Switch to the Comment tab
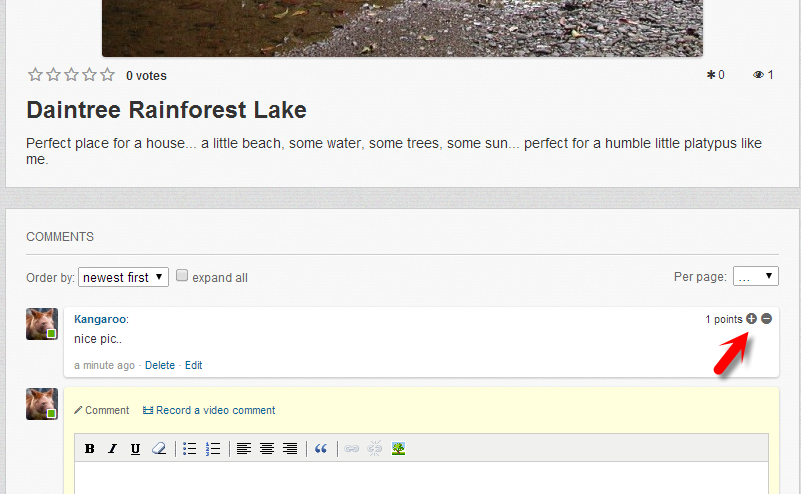 point(102,410)
